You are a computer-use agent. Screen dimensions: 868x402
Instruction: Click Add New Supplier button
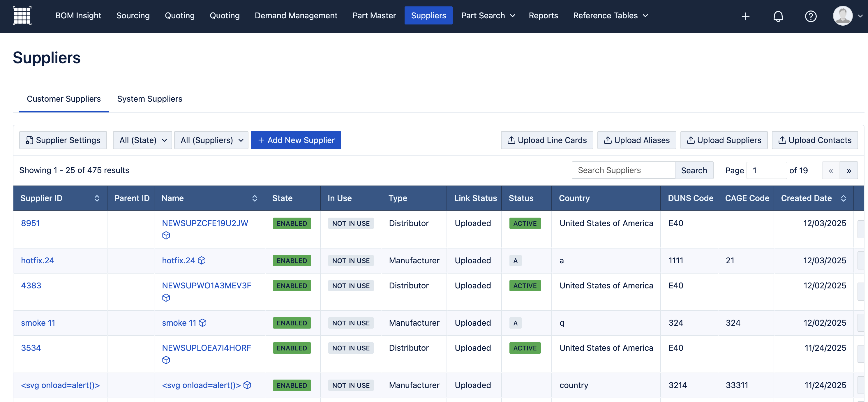tap(296, 140)
